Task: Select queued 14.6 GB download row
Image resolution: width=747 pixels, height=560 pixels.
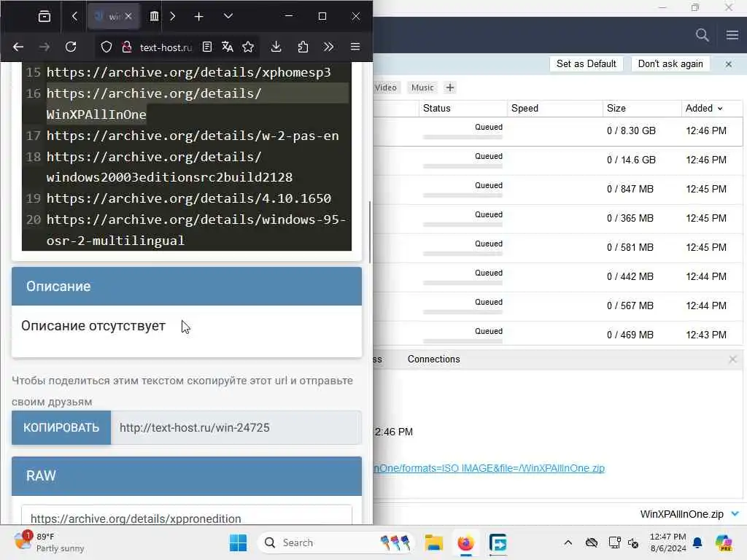Action: (x=558, y=160)
